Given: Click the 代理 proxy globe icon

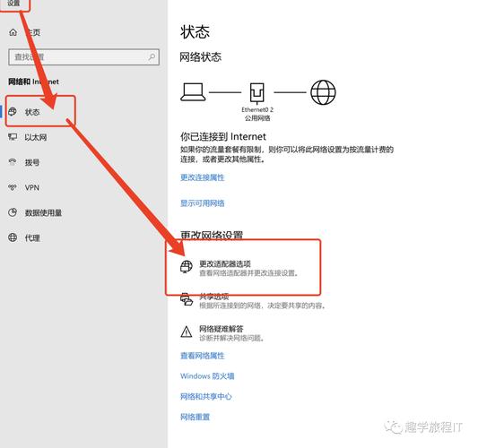Looking at the screenshot, I should [13, 237].
